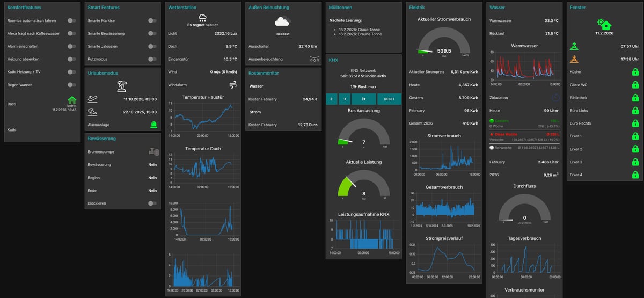
Task: Click the green home icon for Basti
Action: pos(72,100)
